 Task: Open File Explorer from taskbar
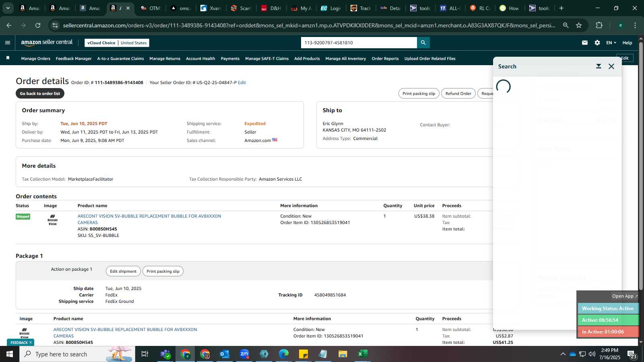[x=343, y=354]
